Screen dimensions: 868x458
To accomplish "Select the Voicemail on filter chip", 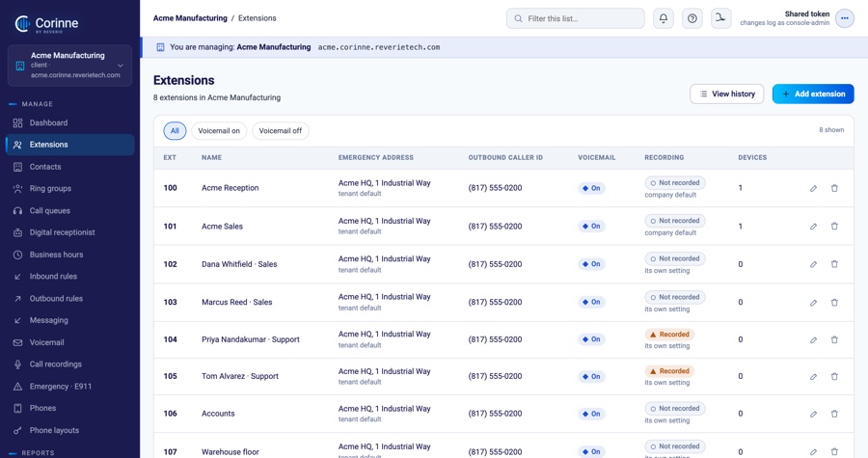I will pos(219,131).
